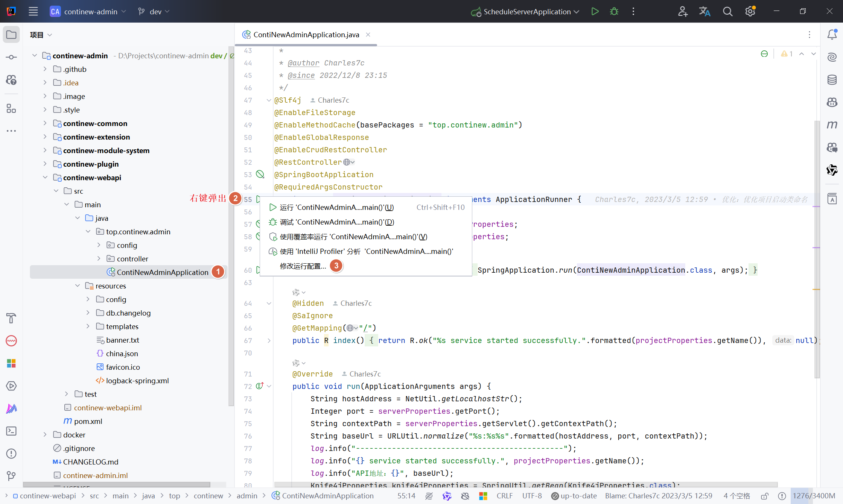The image size is (843, 504).
Task: Toggle read-only lock in status bar
Action: 764,496
